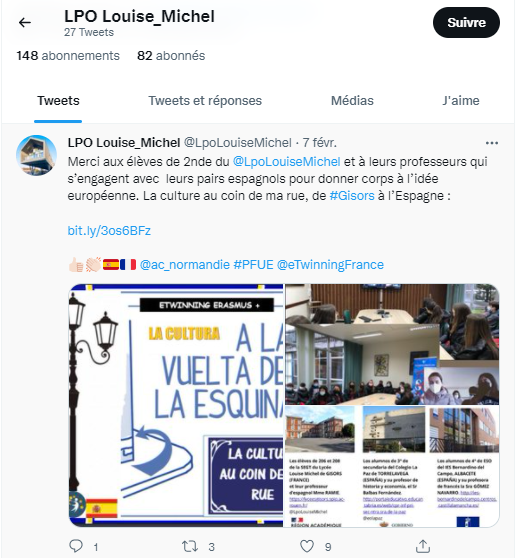Like the tweet with the heart icon

pos(307,546)
